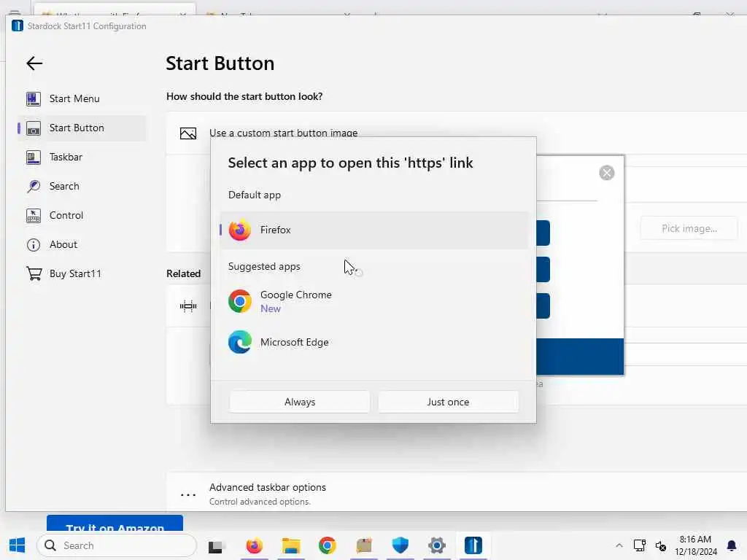The height and width of the screenshot is (560, 747).
Task: Open the blue shield app on taskbar
Action: point(400,545)
